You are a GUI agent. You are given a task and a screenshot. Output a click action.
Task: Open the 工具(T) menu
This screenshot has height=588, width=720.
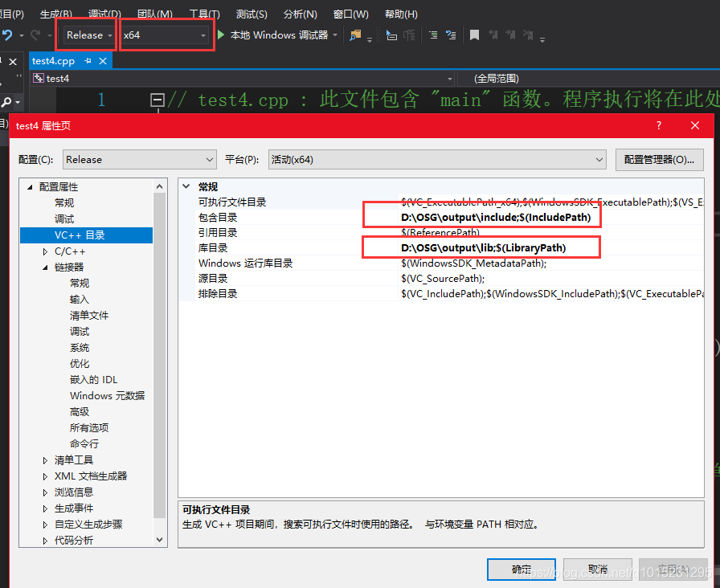point(205,14)
